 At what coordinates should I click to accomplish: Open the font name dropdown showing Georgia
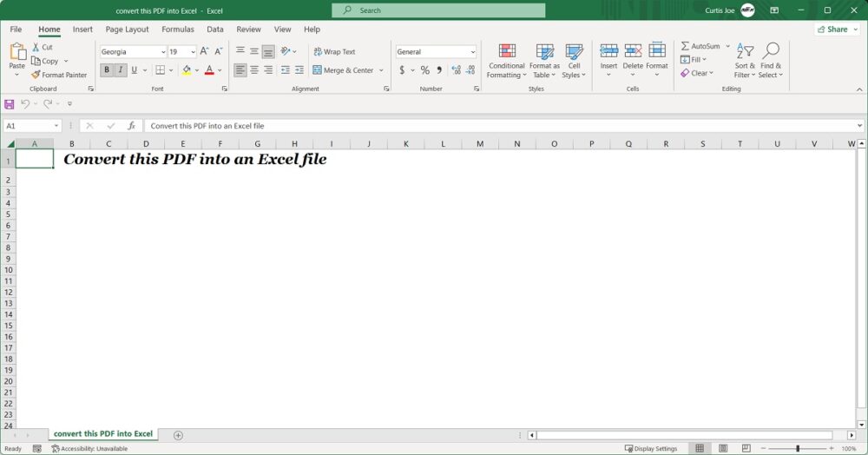pos(162,52)
